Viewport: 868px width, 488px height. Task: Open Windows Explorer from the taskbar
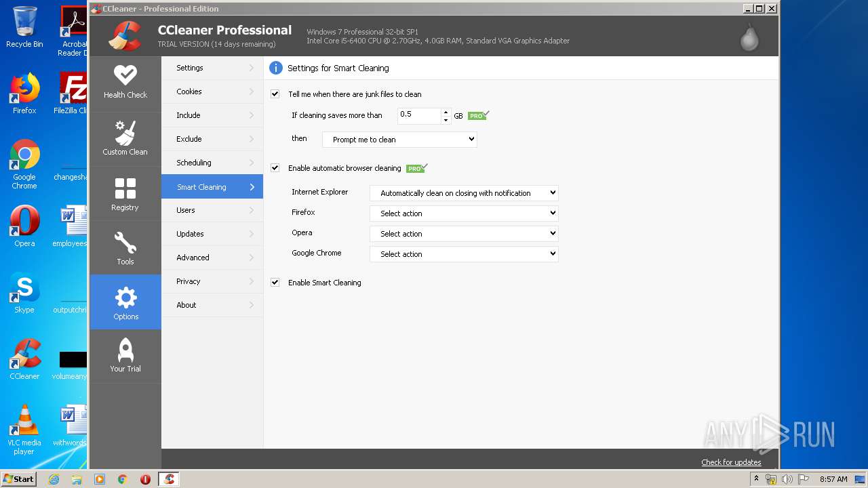pos(77,479)
